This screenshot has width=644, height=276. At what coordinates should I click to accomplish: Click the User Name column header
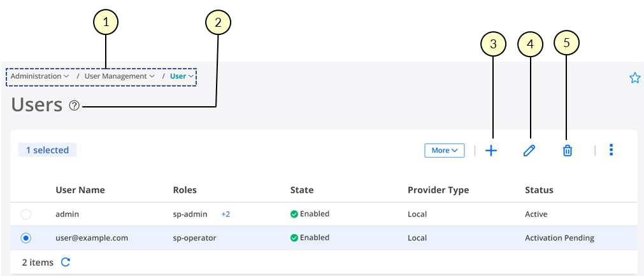coord(80,190)
